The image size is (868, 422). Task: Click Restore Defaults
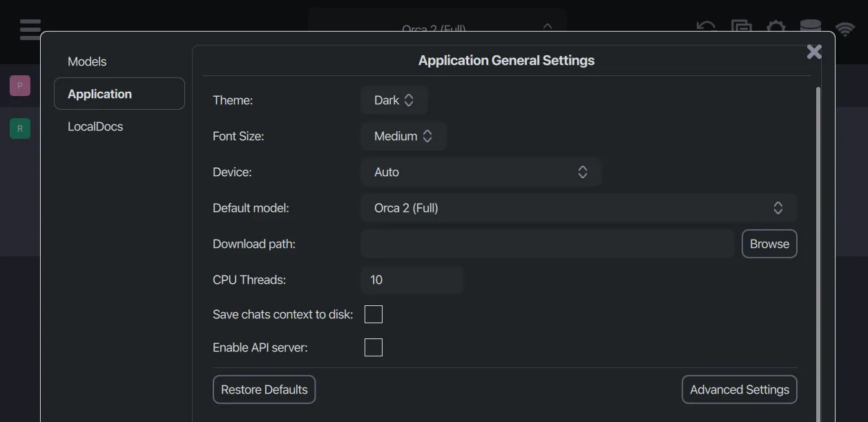[264, 390]
